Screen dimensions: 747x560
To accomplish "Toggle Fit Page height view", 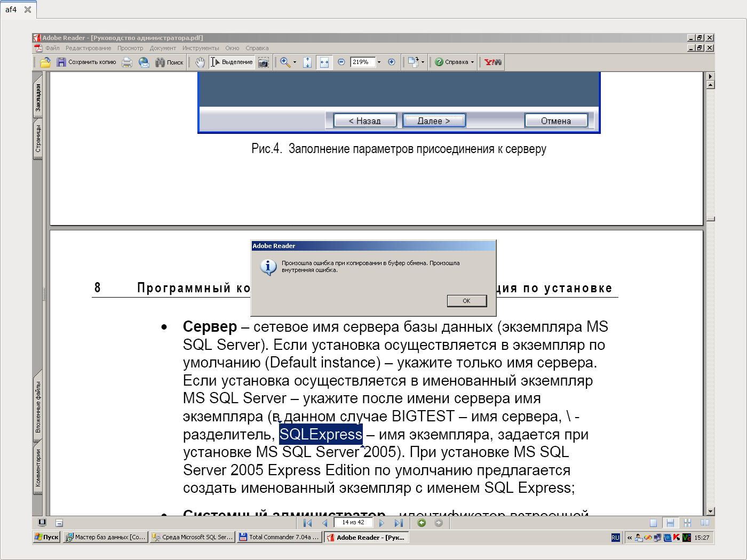I will [x=307, y=62].
